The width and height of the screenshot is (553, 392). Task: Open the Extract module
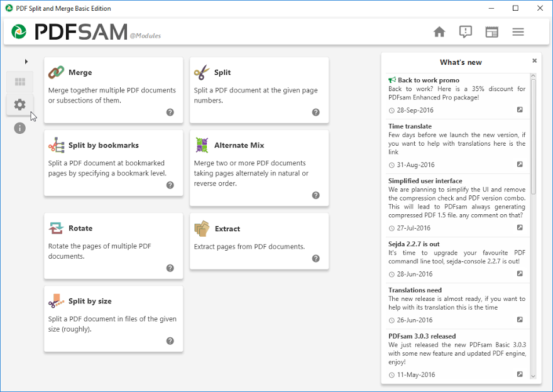[259, 241]
